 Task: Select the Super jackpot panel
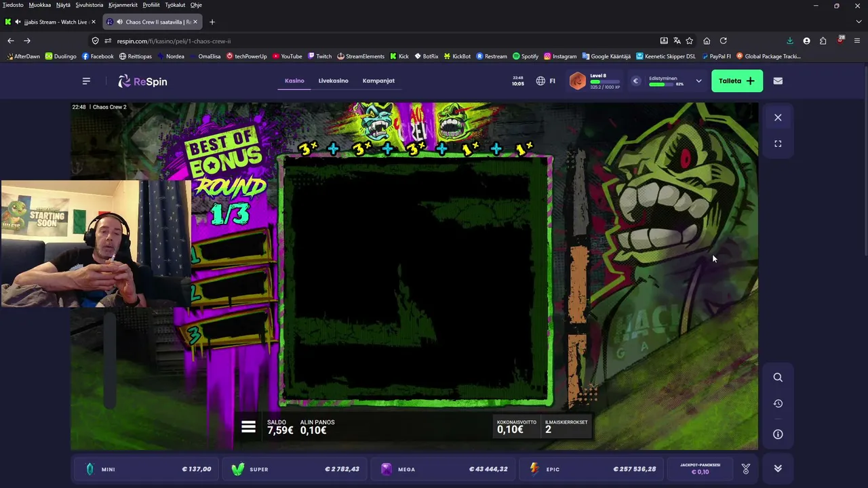(x=296, y=469)
